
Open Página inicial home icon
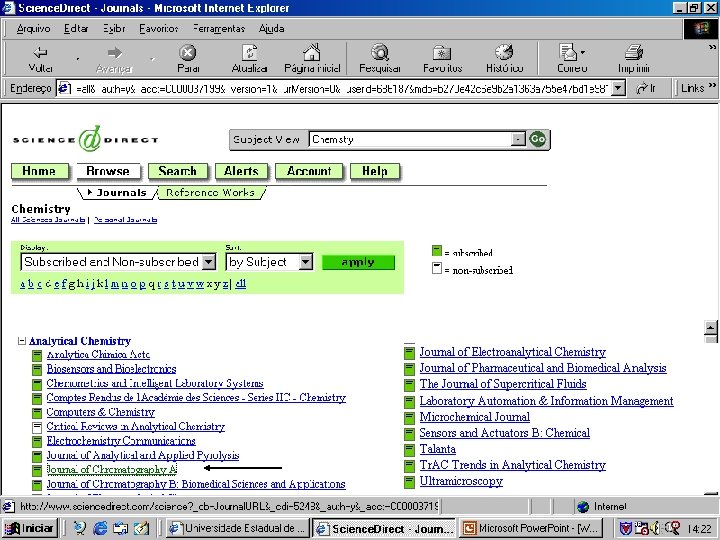312,52
